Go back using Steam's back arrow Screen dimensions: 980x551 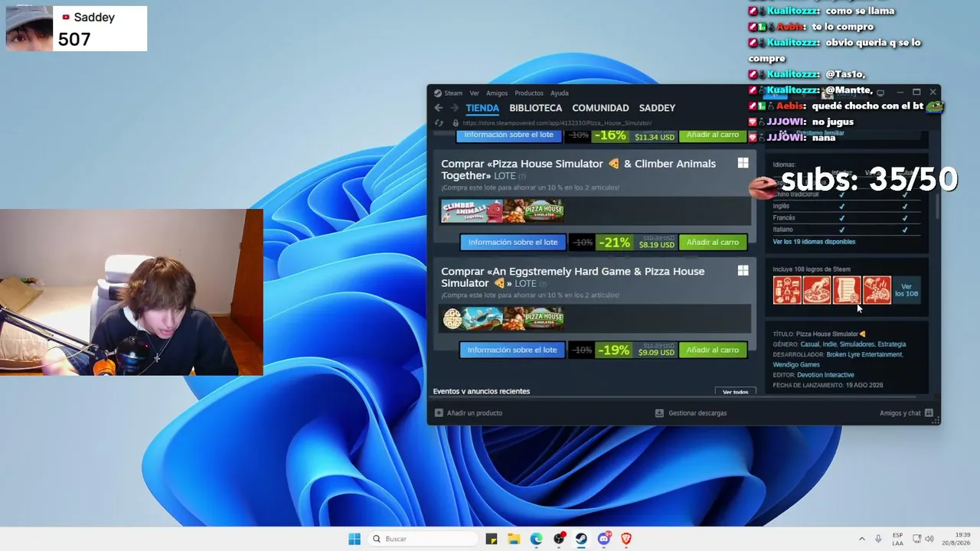439,108
